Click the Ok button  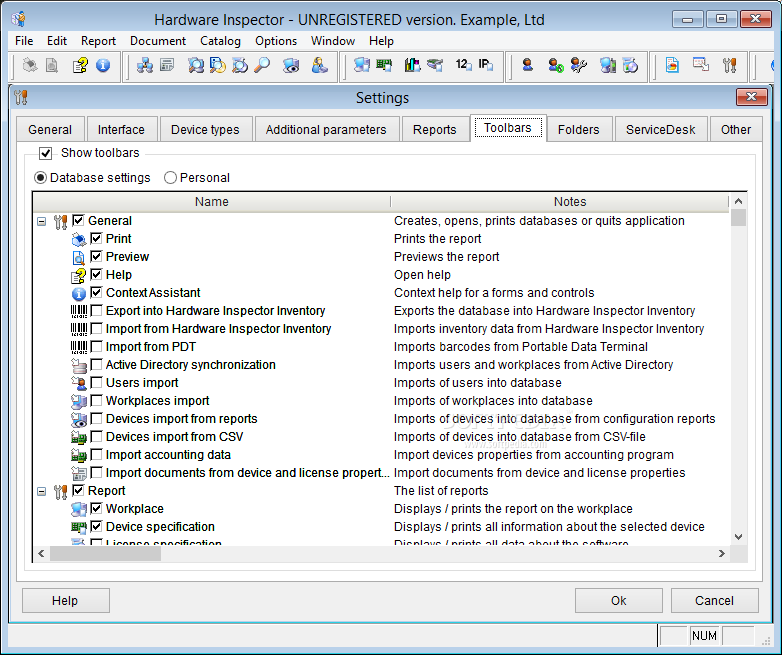(618, 601)
